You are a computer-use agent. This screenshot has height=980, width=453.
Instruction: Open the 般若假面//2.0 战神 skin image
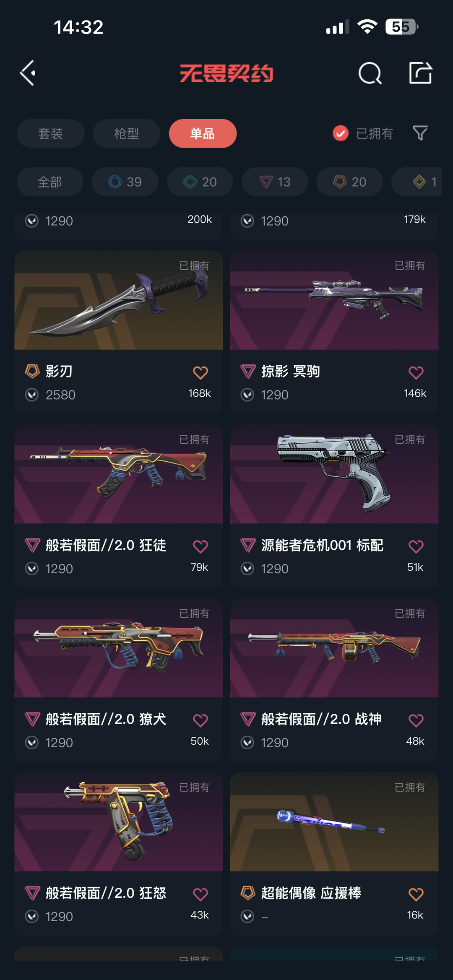click(x=334, y=648)
